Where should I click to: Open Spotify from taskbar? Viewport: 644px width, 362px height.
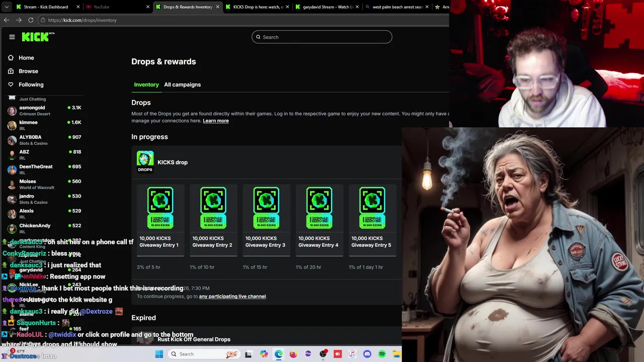coord(382,354)
